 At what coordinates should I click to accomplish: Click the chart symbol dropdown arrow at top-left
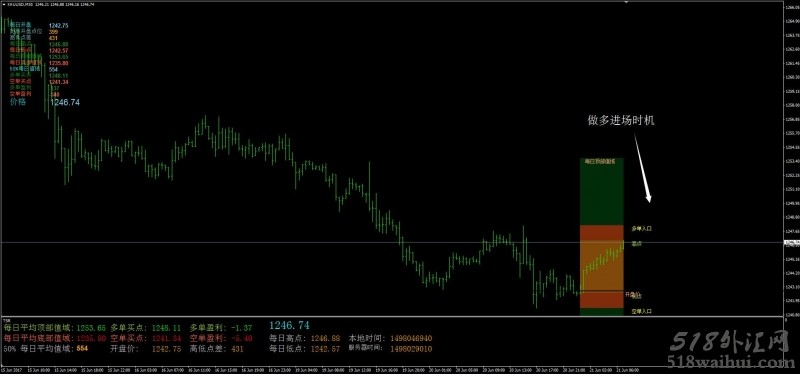click(3, 4)
